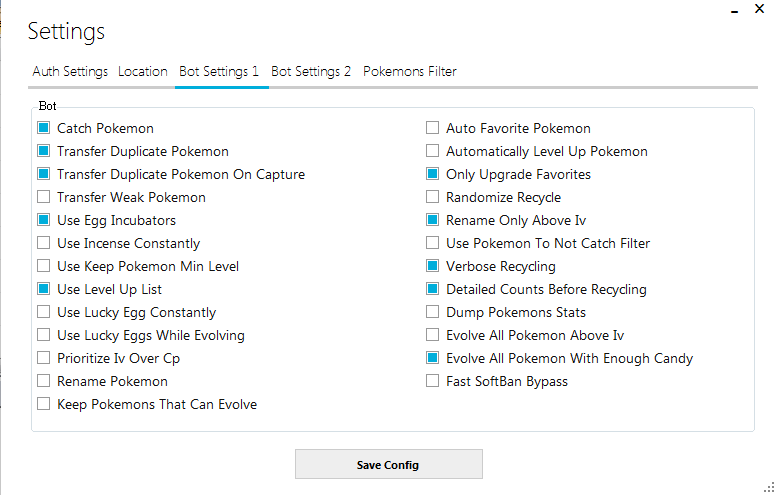Go to Bot Settings 2 tab

coord(311,71)
